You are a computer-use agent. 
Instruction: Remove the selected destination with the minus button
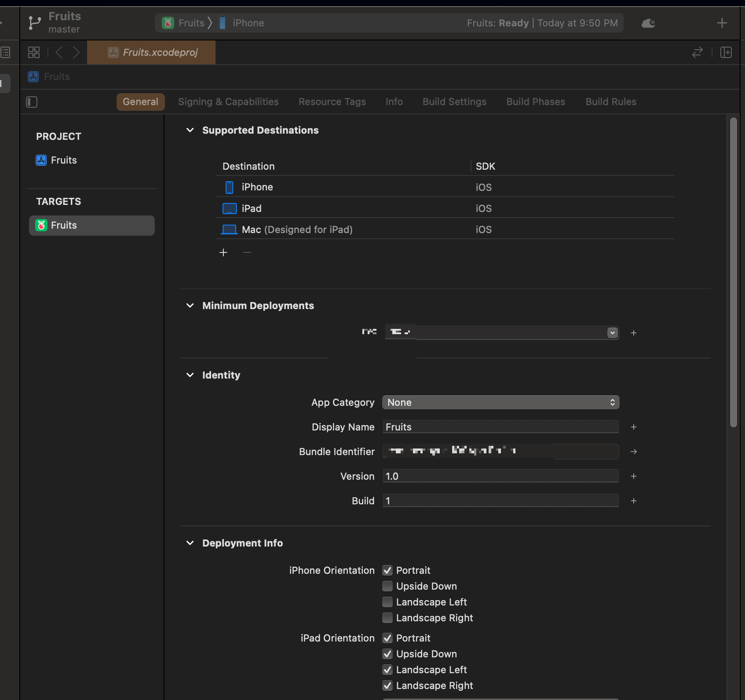point(247,252)
